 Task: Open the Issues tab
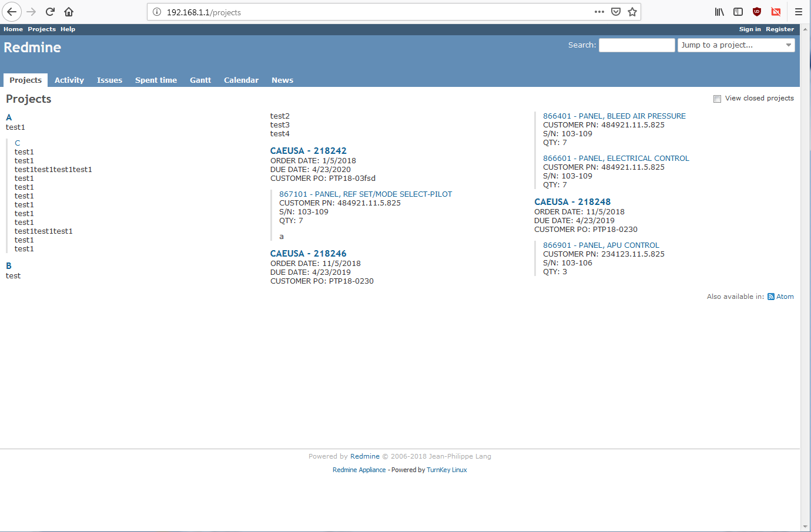(x=109, y=80)
